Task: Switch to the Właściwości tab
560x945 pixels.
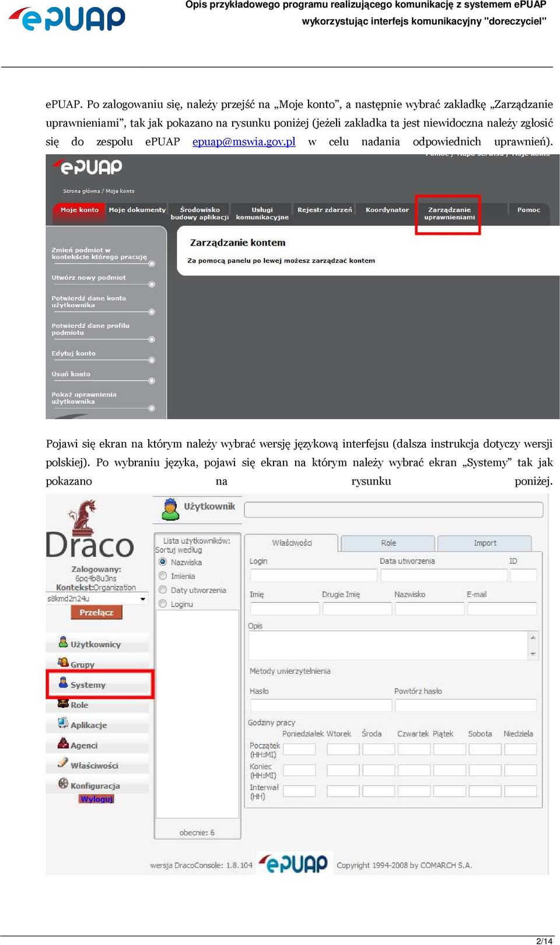Action: [292, 543]
